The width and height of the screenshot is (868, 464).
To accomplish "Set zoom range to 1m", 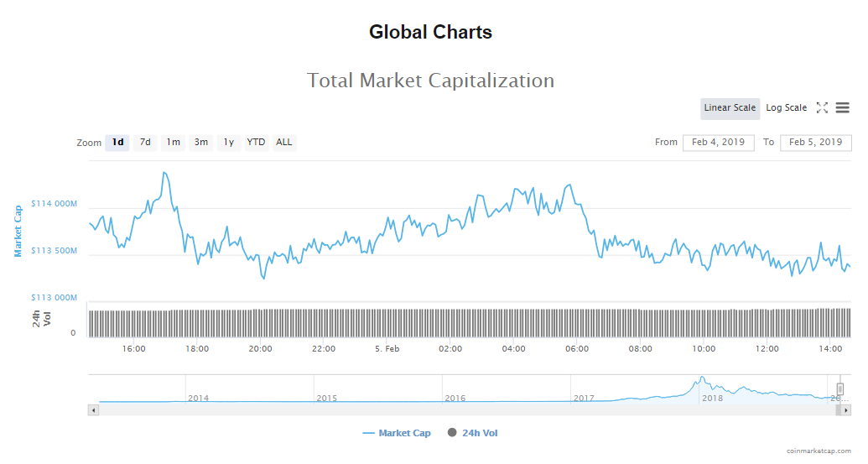I will [x=173, y=143].
